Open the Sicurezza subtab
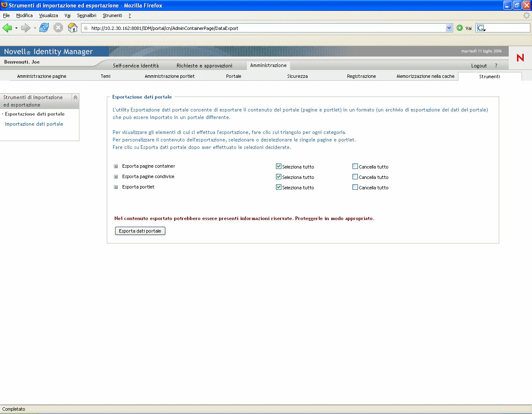The image size is (532, 414). (x=298, y=76)
